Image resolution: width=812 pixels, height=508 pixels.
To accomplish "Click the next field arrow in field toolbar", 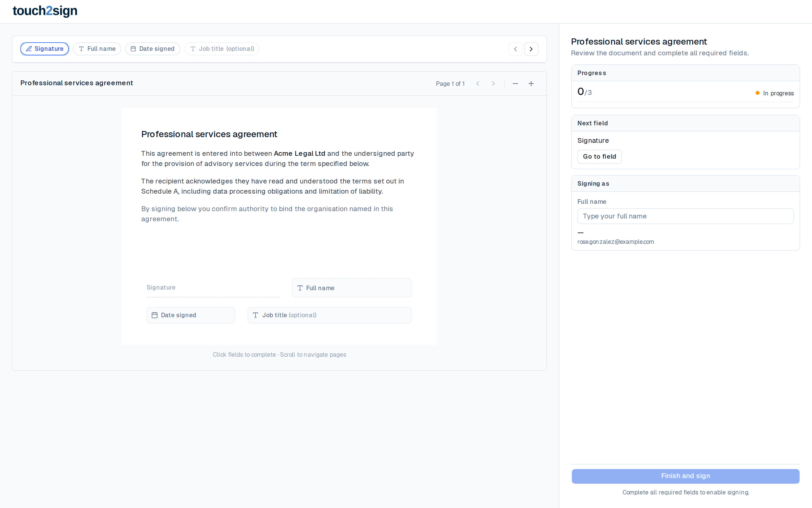I will pyautogui.click(x=531, y=49).
